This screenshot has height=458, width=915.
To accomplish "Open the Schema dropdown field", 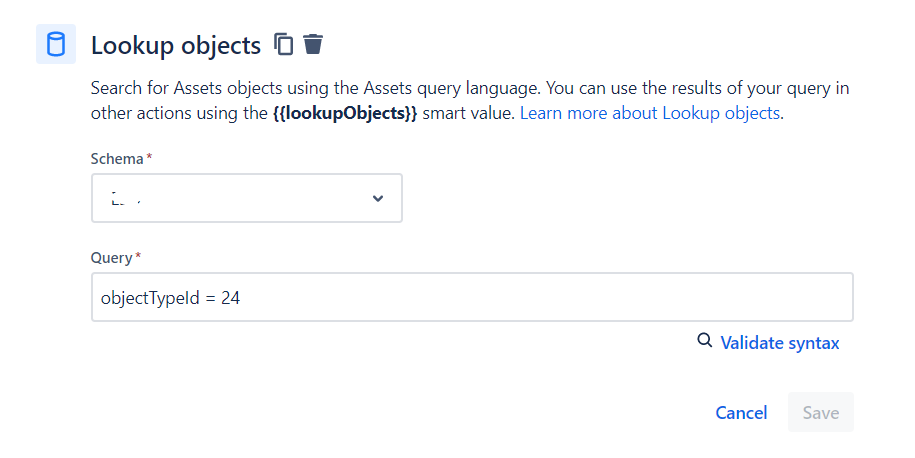I will point(247,198).
